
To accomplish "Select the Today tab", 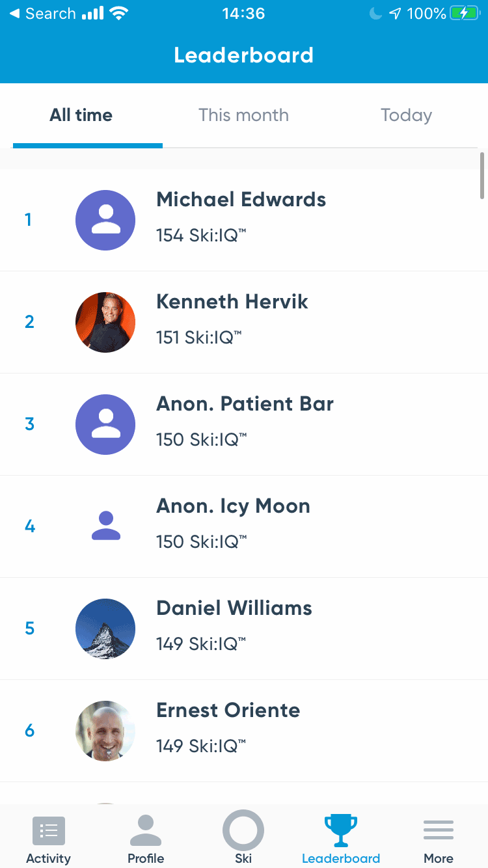I will coord(406,115).
